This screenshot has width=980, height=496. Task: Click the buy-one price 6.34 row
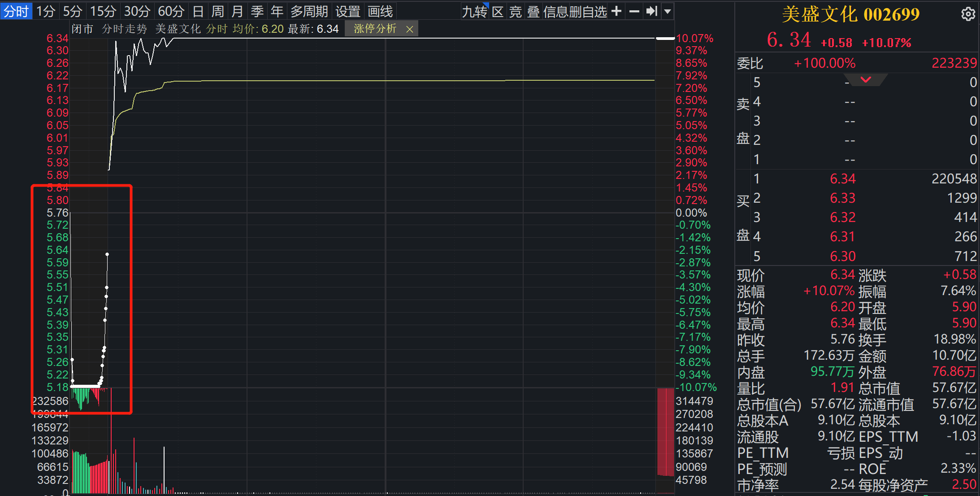[843, 179]
